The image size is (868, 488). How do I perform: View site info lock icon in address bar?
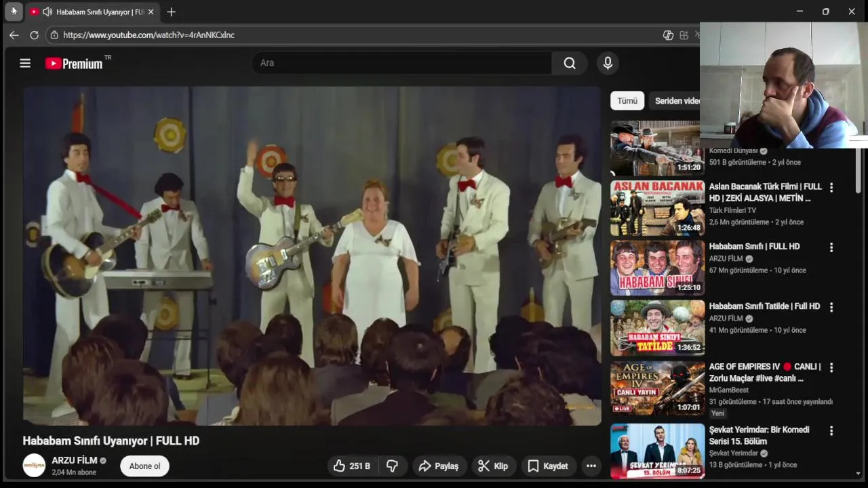coord(54,35)
